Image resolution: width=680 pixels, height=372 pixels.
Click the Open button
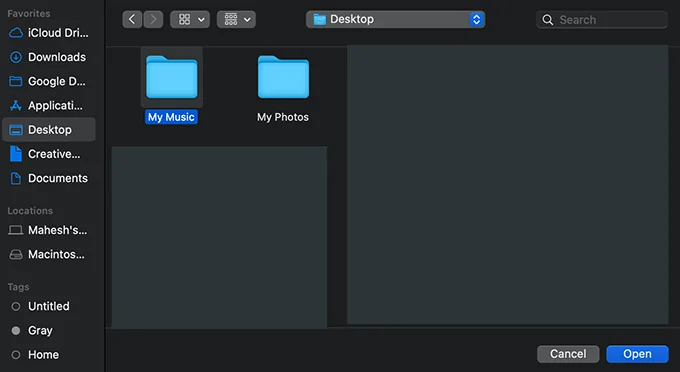[x=637, y=354]
